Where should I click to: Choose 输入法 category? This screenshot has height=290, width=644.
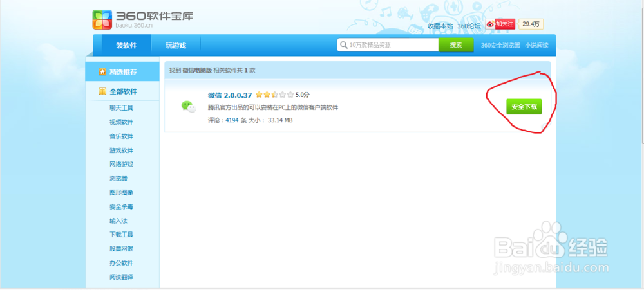(x=118, y=221)
